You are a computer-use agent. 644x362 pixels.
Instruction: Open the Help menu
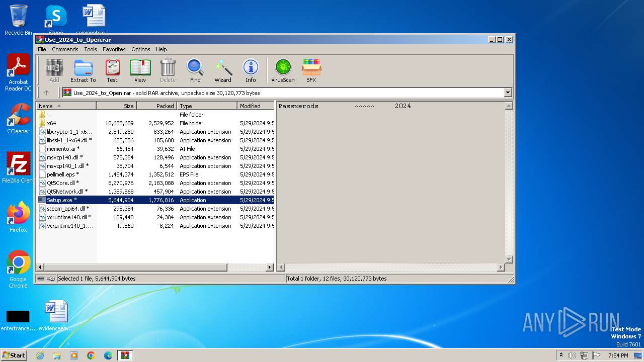pyautogui.click(x=161, y=49)
